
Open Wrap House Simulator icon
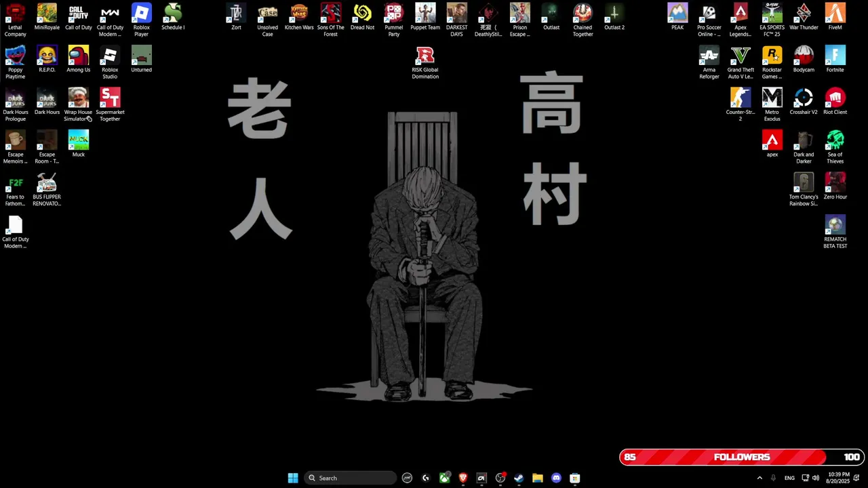pyautogui.click(x=78, y=104)
